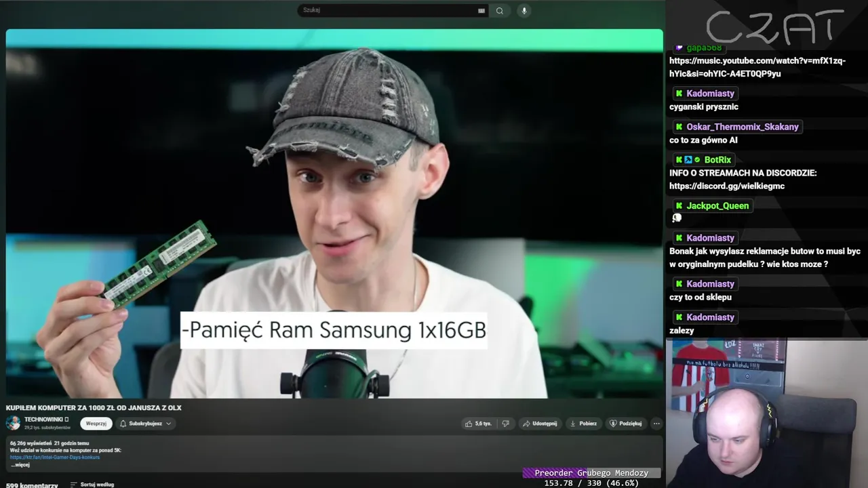Screen dimensions: 868x488
Task: Open the three-dot more actions menu
Action: (656, 424)
